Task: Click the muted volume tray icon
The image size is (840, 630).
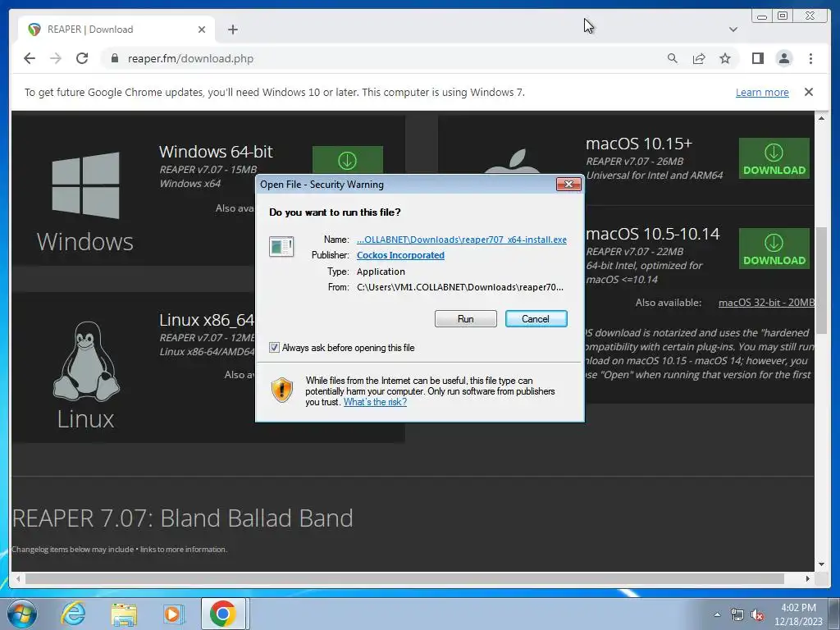Action: coord(757,615)
